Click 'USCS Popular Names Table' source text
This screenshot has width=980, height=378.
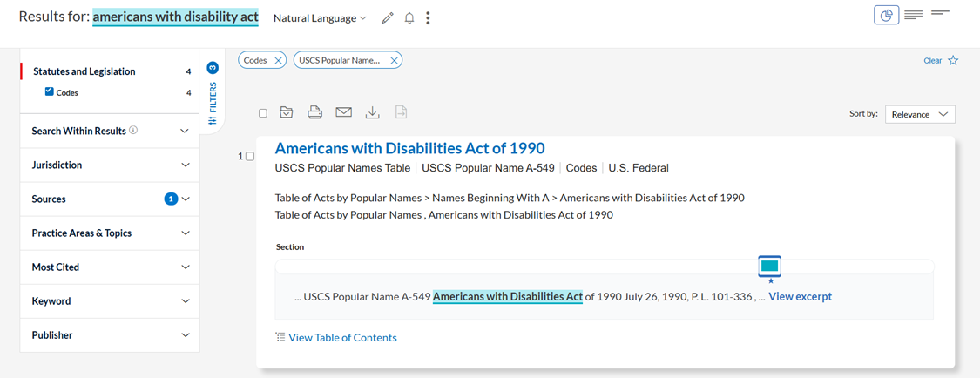pyautogui.click(x=342, y=167)
